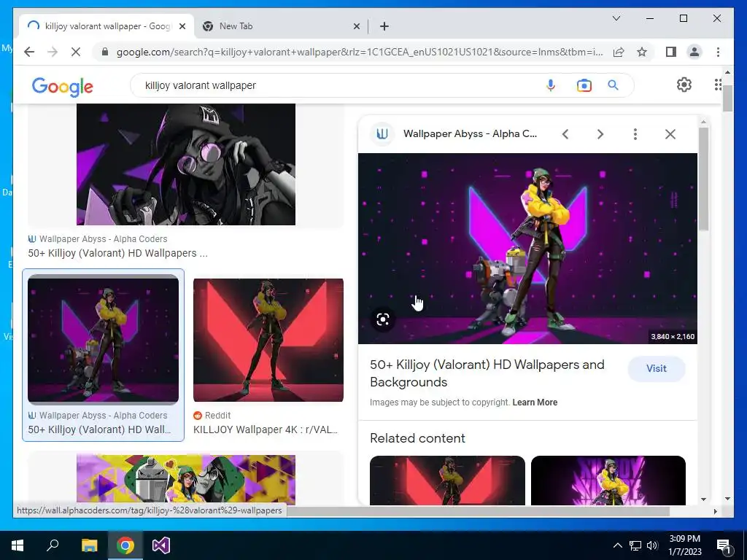This screenshot has height=560, width=747.
Task: Click the blue magnifier search button
Action: [x=613, y=85]
